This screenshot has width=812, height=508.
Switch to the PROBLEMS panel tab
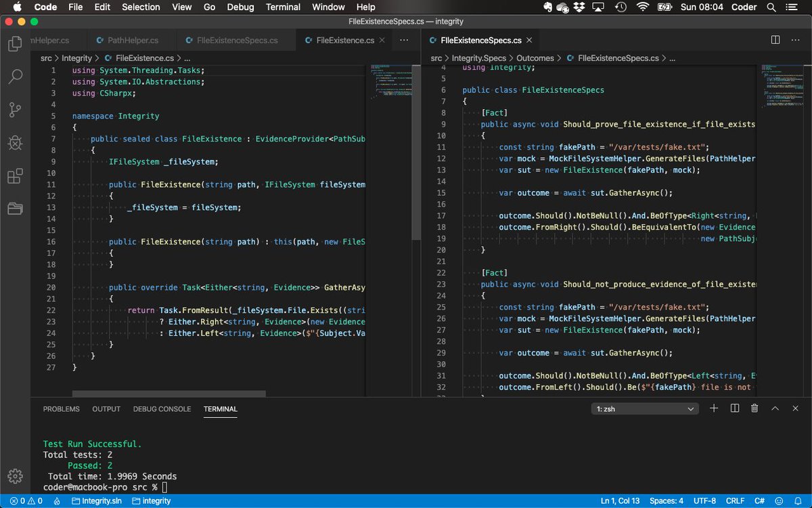pos(61,409)
